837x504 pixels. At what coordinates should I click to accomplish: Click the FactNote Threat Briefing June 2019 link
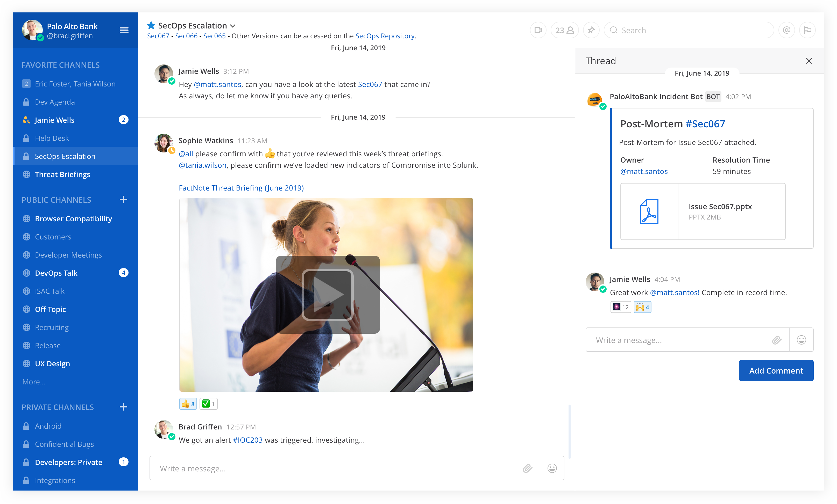241,187
